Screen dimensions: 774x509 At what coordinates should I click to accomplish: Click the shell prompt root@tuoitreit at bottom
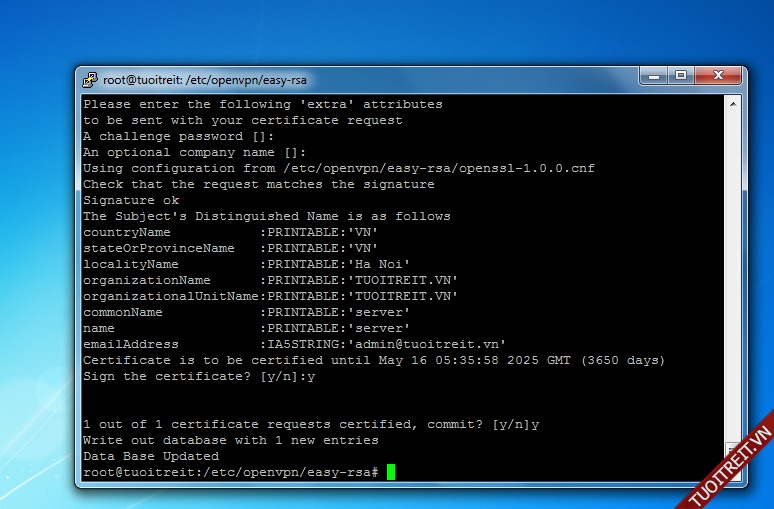(231, 472)
